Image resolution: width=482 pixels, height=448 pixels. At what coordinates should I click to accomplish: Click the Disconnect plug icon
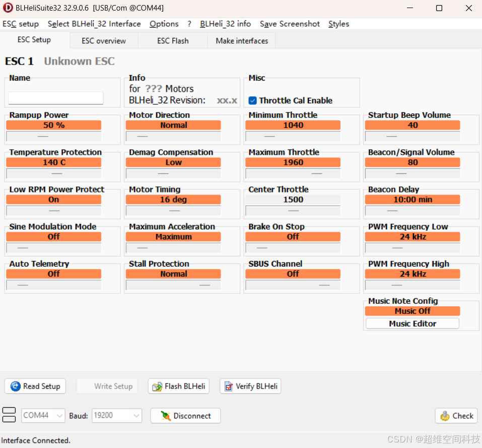[166, 416]
